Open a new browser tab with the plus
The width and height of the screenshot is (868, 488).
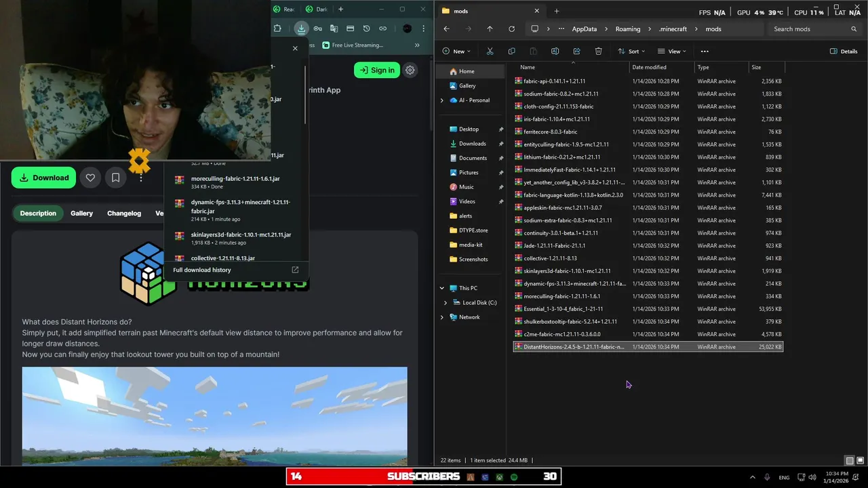pyautogui.click(x=341, y=9)
